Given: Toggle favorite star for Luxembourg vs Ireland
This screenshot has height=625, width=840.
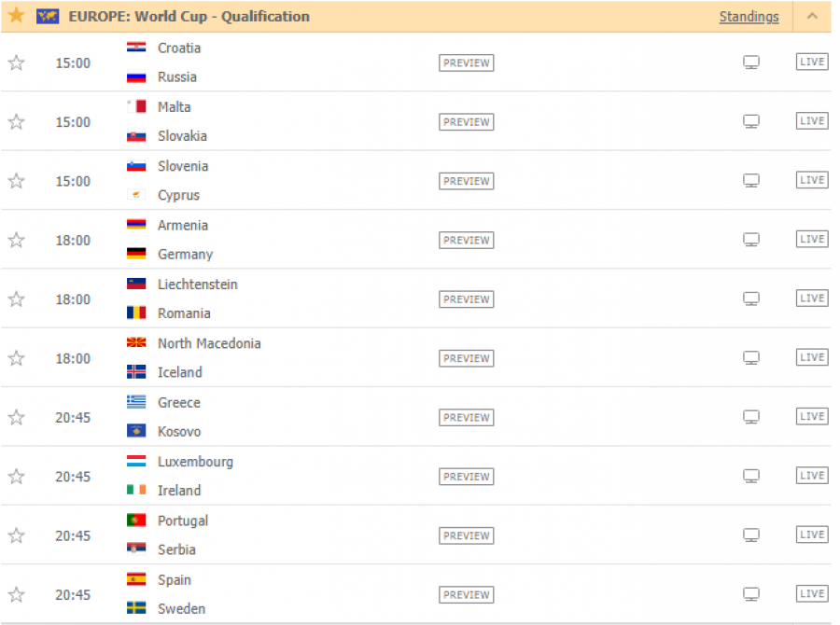Looking at the screenshot, I should coord(17,476).
